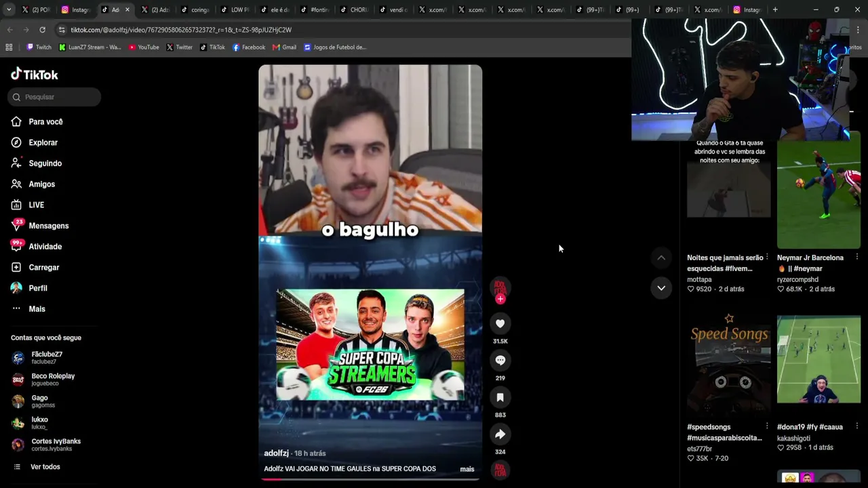
Task: Open the LIVE section
Action: click(x=36, y=205)
